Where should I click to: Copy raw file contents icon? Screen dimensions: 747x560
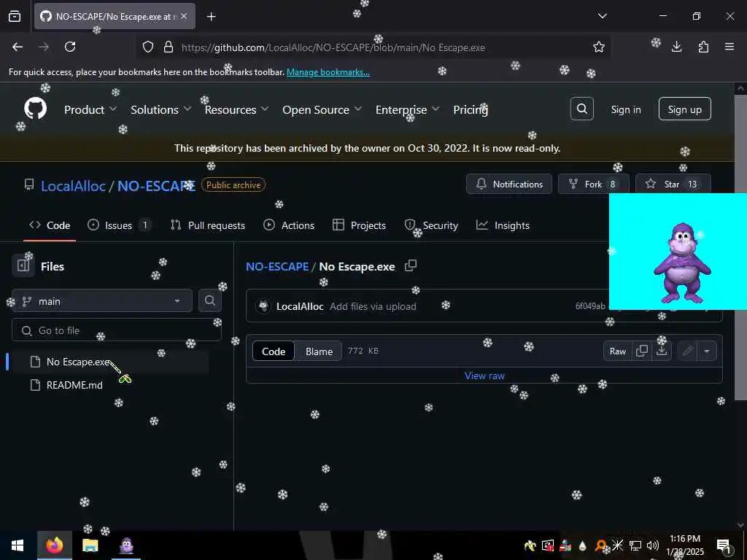(642, 351)
